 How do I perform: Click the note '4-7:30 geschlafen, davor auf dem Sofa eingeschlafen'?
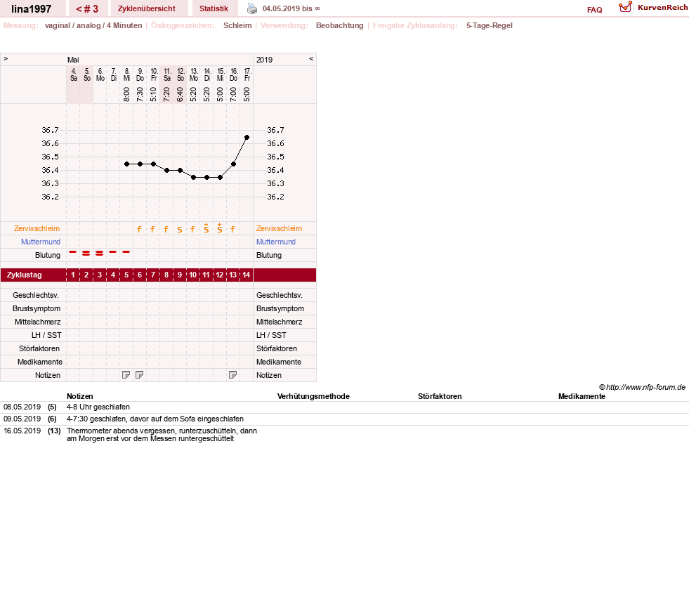point(155,419)
